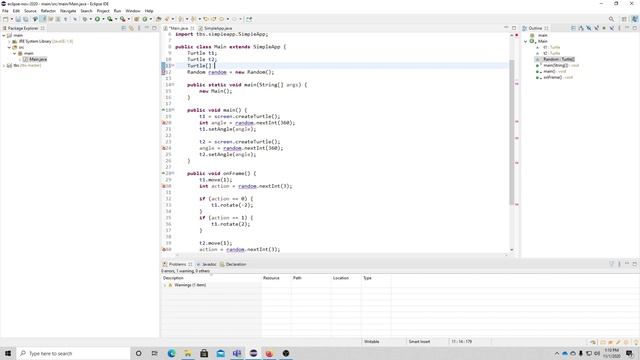Image resolution: width=640 pixels, height=360 pixels.
Task: Collapse the main package node
Action: [x=15, y=53]
